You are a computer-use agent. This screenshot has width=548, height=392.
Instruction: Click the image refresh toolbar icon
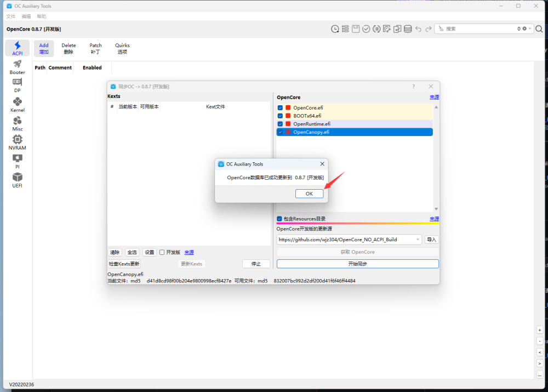387,29
